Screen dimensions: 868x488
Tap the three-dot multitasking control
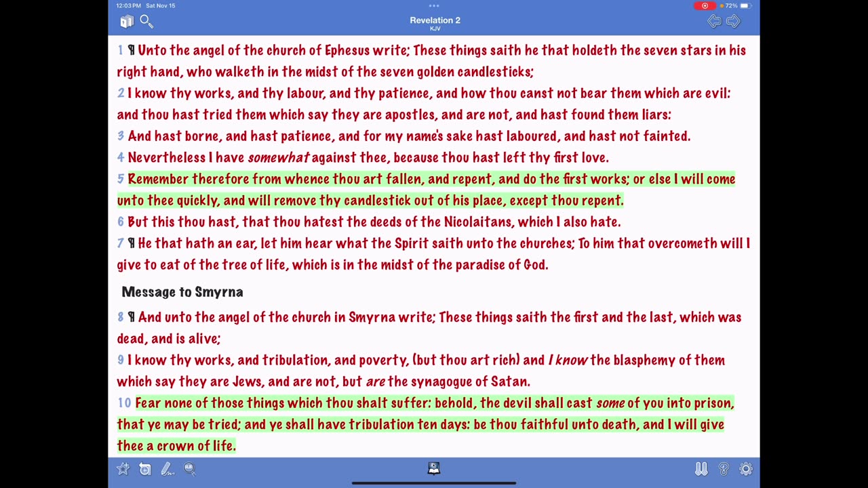[x=434, y=5]
